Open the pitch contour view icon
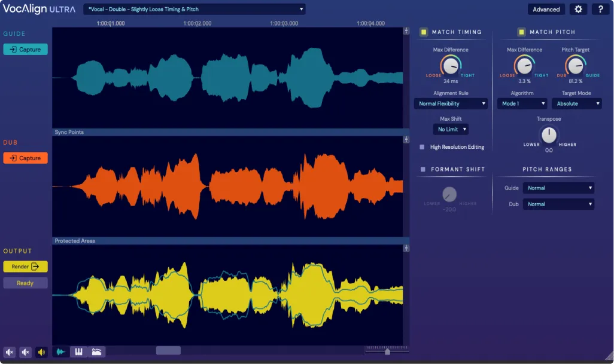Viewport: 614px width, 364px height. click(x=96, y=352)
